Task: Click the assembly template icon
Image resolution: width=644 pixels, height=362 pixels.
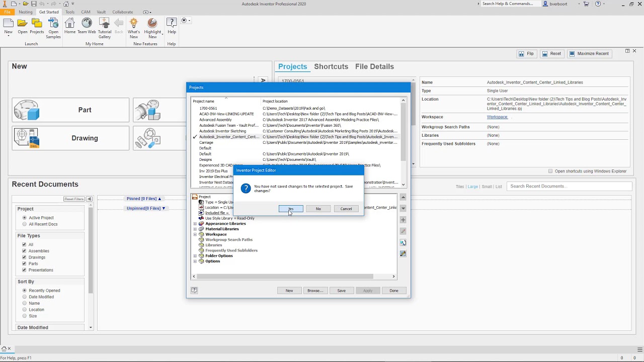Action: [147, 110]
